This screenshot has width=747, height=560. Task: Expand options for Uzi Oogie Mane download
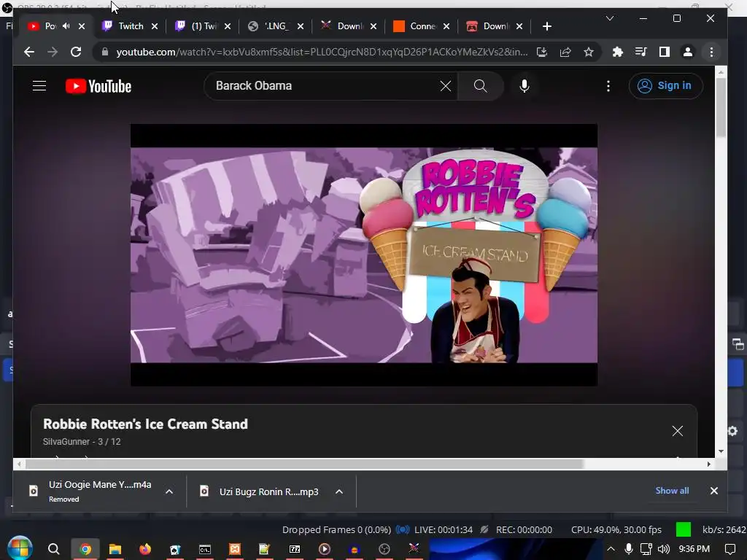coord(169,491)
